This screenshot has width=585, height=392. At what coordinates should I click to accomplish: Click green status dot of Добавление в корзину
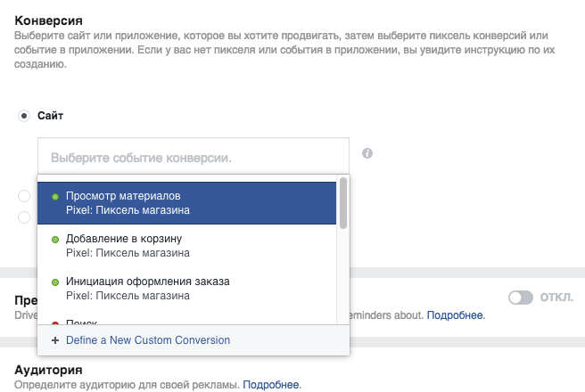click(55, 240)
